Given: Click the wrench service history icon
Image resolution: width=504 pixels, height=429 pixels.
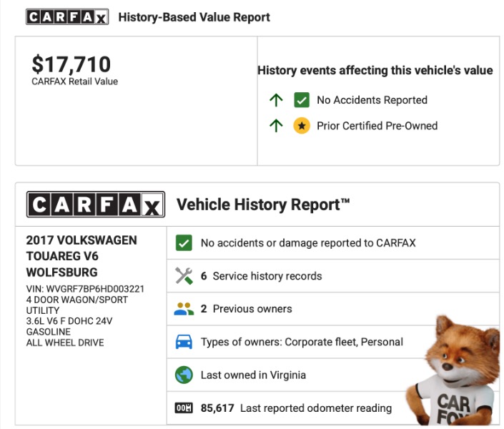Looking at the screenshot, I should click(184, 276).
